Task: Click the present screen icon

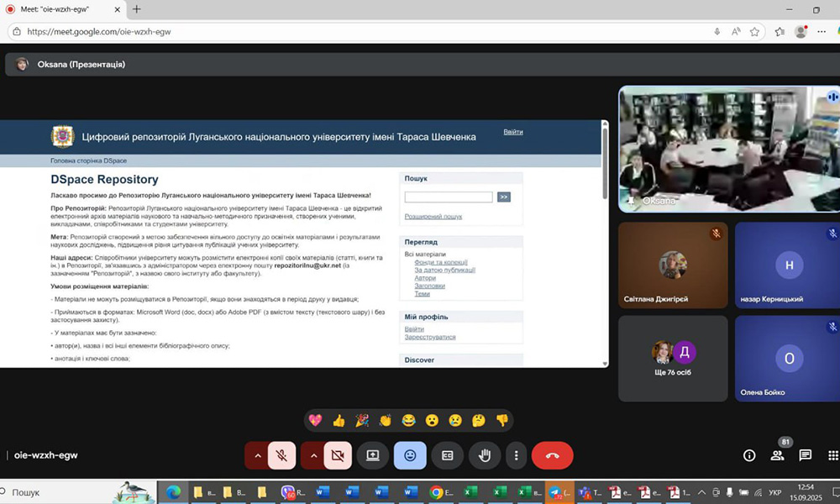Action: pyautogui.click(x=372, y=455)
